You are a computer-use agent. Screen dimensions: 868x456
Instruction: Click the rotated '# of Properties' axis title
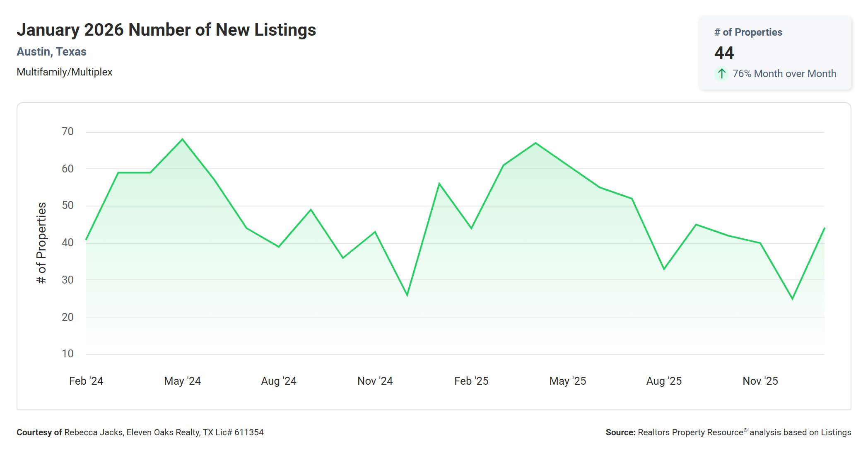(41, 243)
